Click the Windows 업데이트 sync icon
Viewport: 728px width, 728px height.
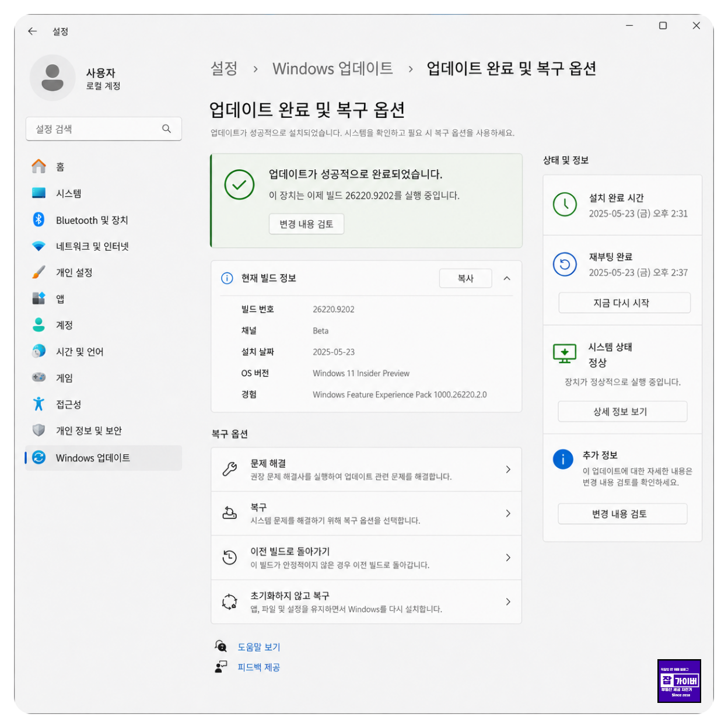click(38, 458)
